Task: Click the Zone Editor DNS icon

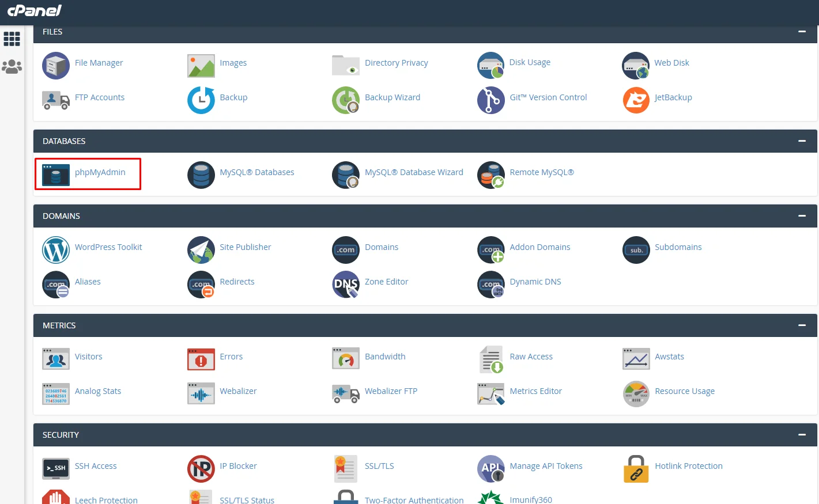Action: tap(346, 285)
